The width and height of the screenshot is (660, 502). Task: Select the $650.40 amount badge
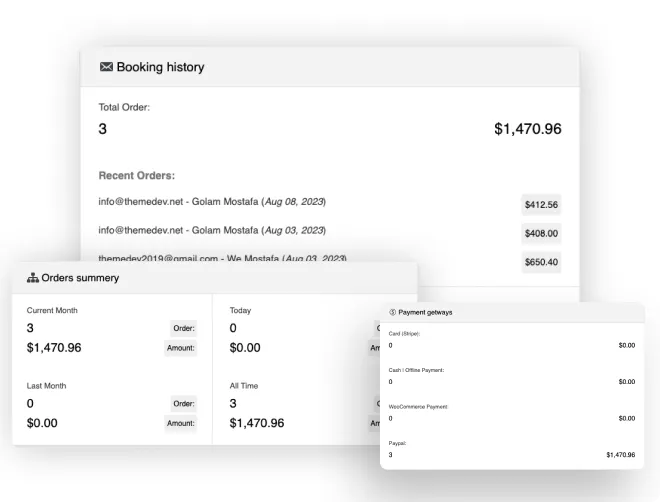[541, 262]
